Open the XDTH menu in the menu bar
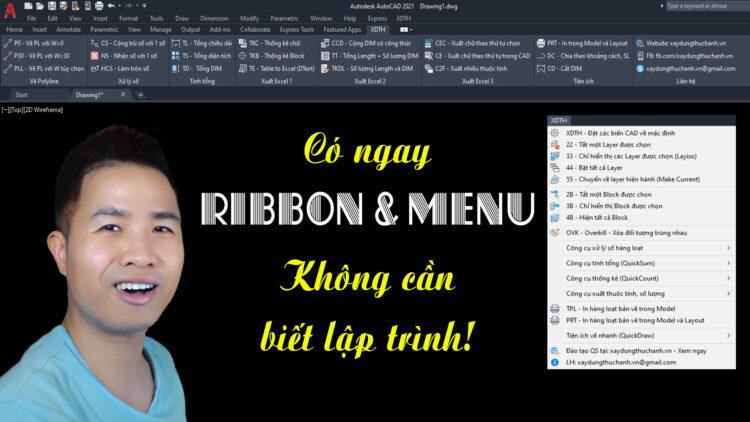 pos(403,19)
